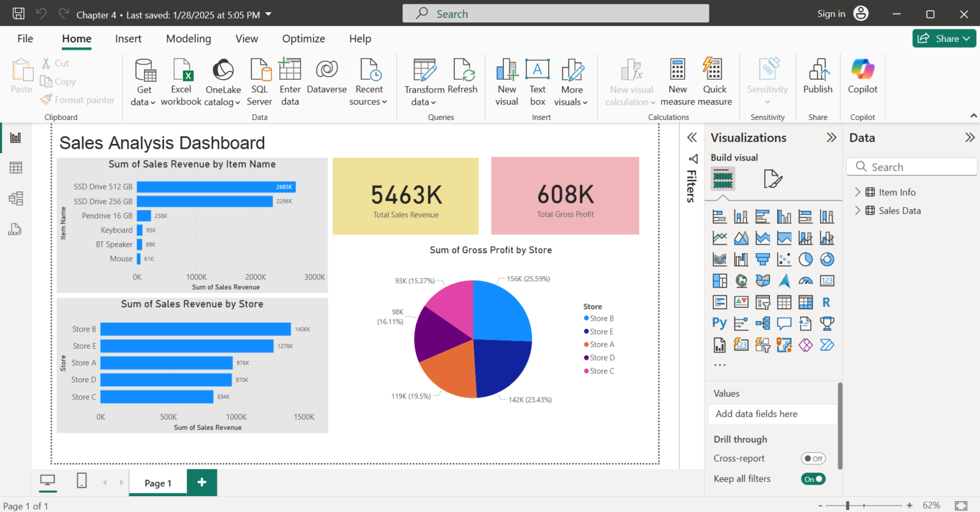This screenshot has height=512, width=980.
Task: Open the DAX query view from the sidebar
Action: click(15, 229)
